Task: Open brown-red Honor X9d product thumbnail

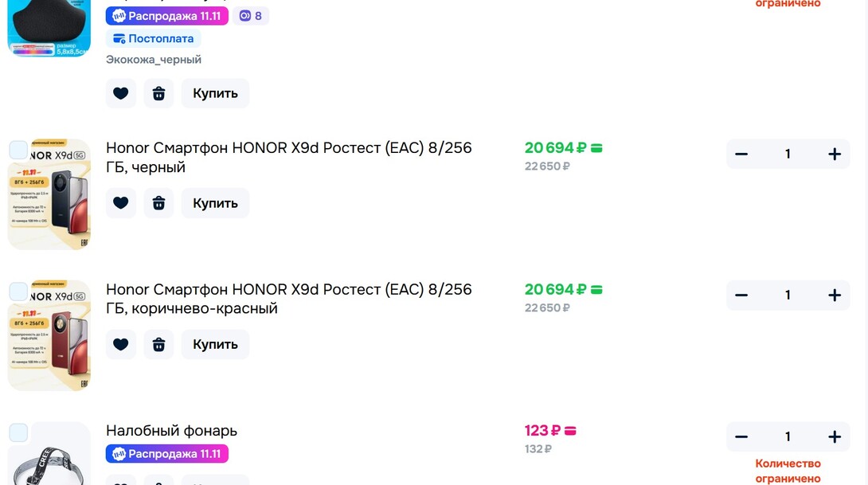Action: point(49,336)
